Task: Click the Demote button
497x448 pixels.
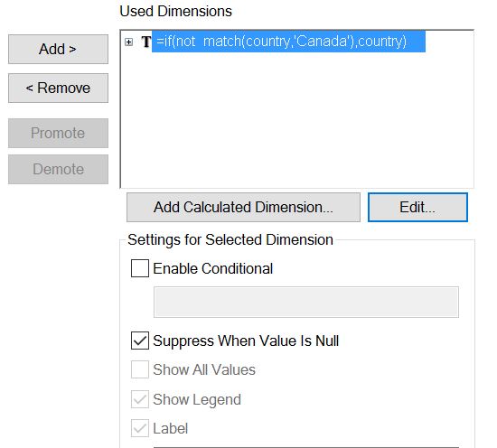Action: [x=58, y=169]
